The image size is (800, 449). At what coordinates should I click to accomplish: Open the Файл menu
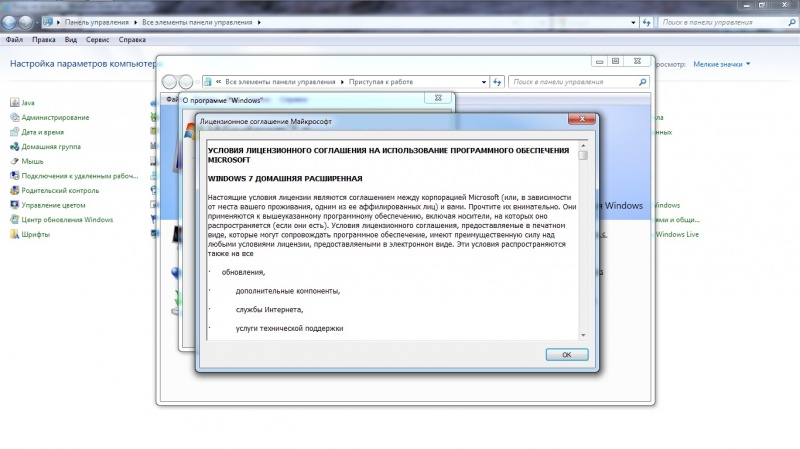(14, 39)
